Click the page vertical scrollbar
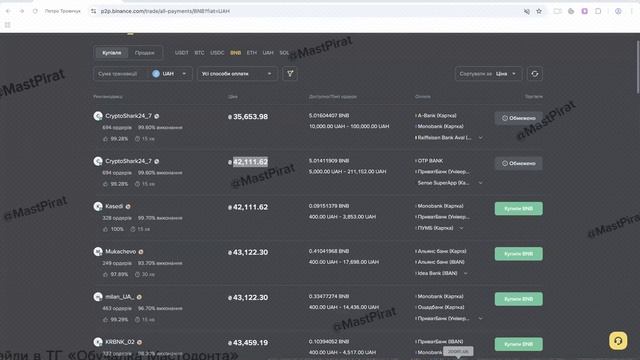The width and height of the screenshot is (640, 360). [x=638, y=67]
